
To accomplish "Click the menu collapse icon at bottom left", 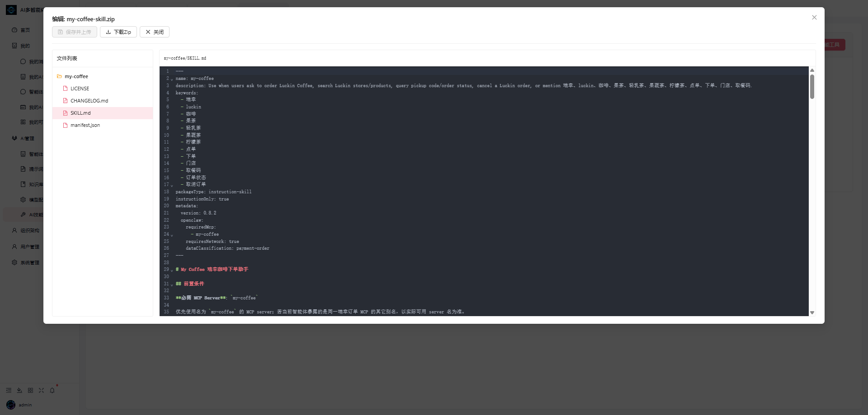I will (x=9, y=390).
